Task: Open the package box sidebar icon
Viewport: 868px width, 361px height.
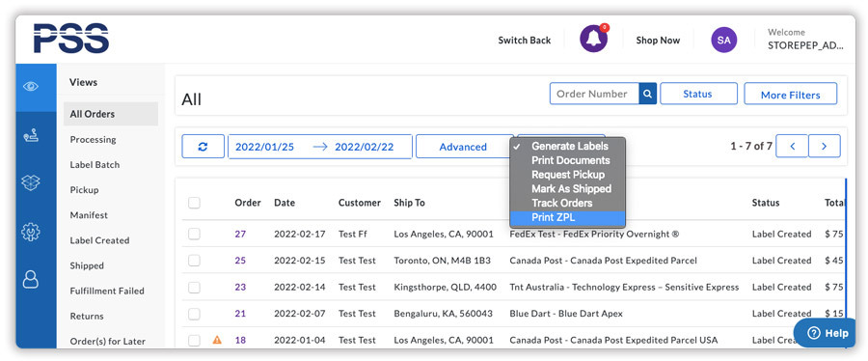Action: 31,182
